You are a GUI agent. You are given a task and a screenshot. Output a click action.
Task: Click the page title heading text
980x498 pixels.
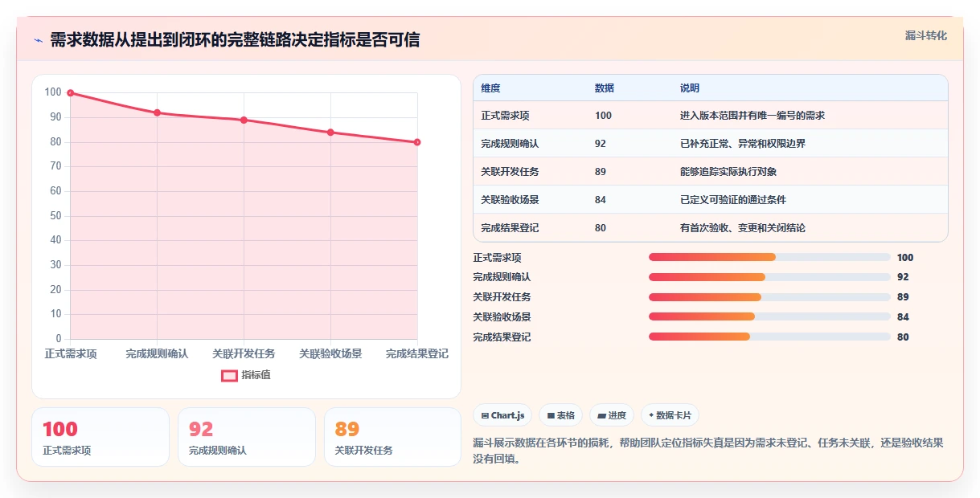pyautogui.click(x=235, y=40)
